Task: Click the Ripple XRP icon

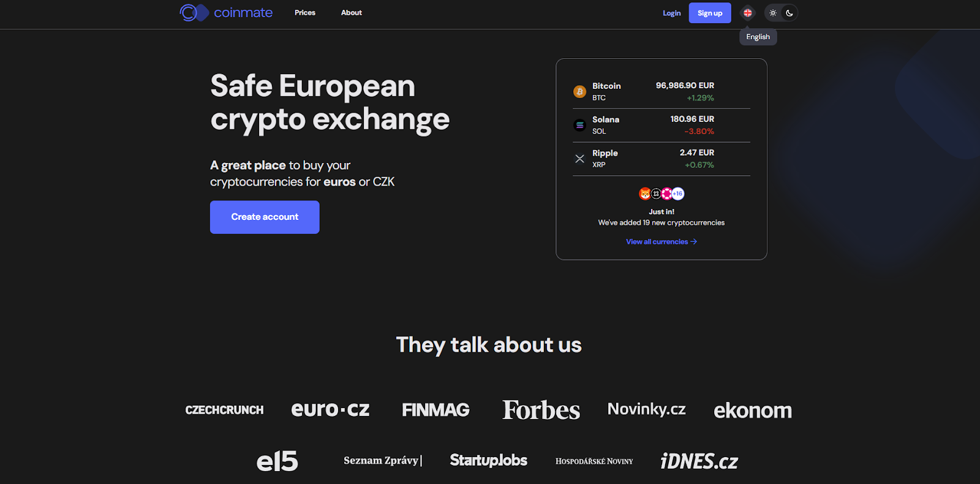Action: 579,159
